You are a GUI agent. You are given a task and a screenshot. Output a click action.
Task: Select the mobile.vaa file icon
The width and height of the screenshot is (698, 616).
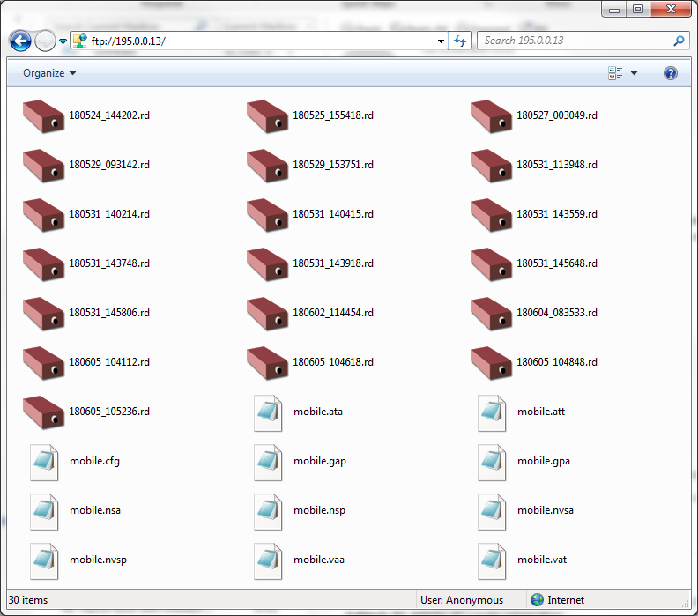(x=268, y=561)
